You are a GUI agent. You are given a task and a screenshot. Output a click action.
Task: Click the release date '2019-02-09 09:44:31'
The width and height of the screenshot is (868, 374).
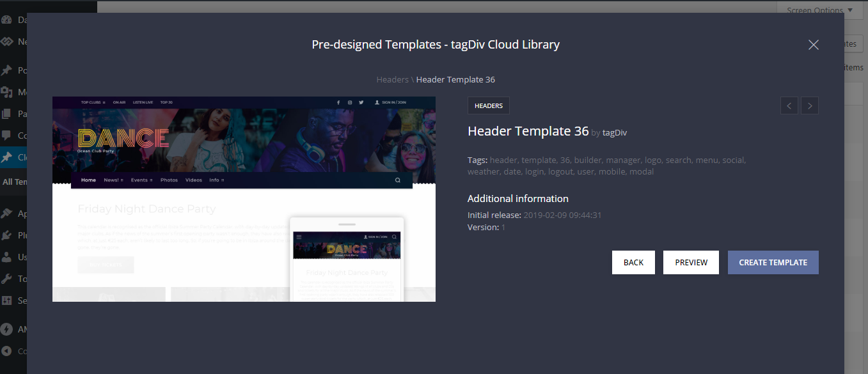(x=562, y=215)
